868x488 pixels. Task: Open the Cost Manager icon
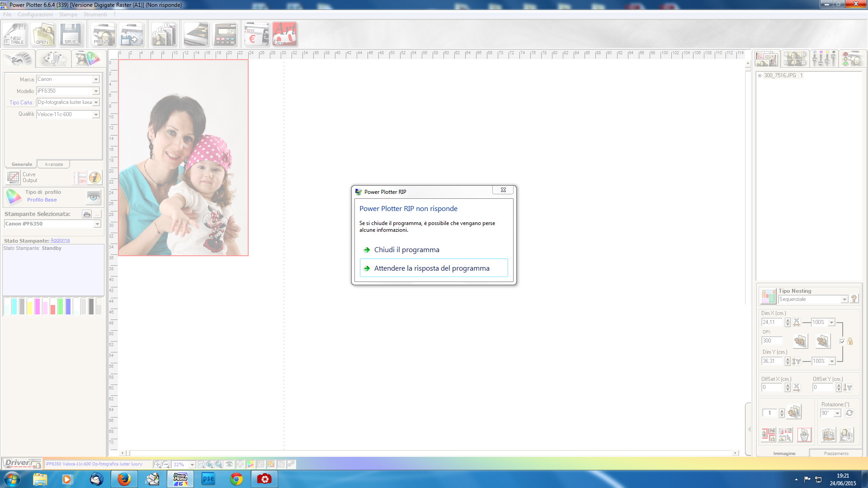257,34
